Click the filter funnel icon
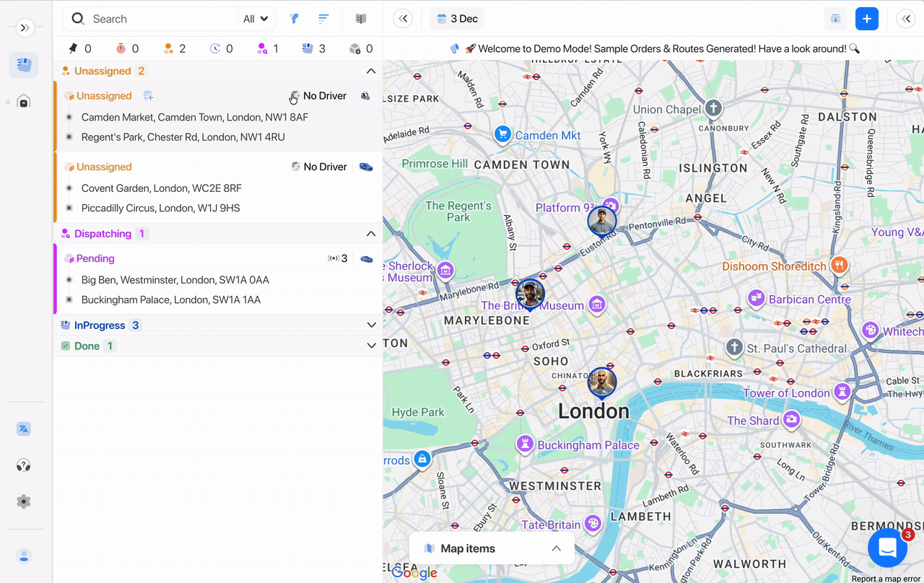Image resolution: width=924 pixels, height=583 pixels. click(295, 19)
